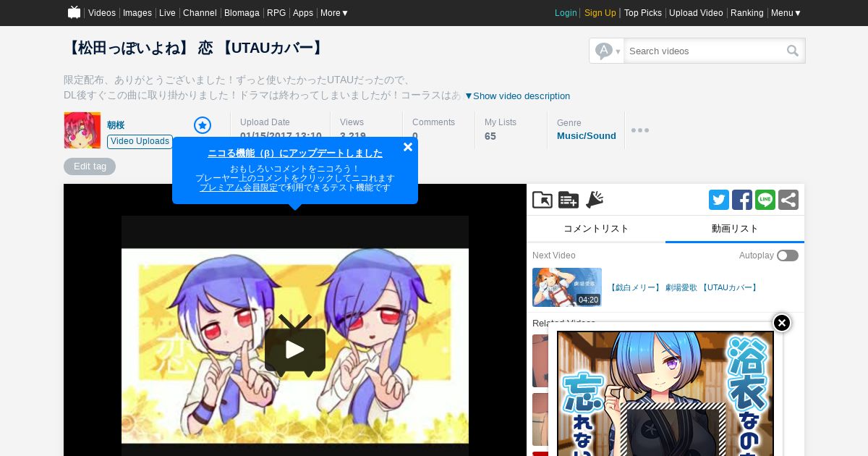
Task: Expand the top-right Menu dropdown
Action: pos(786,13)
